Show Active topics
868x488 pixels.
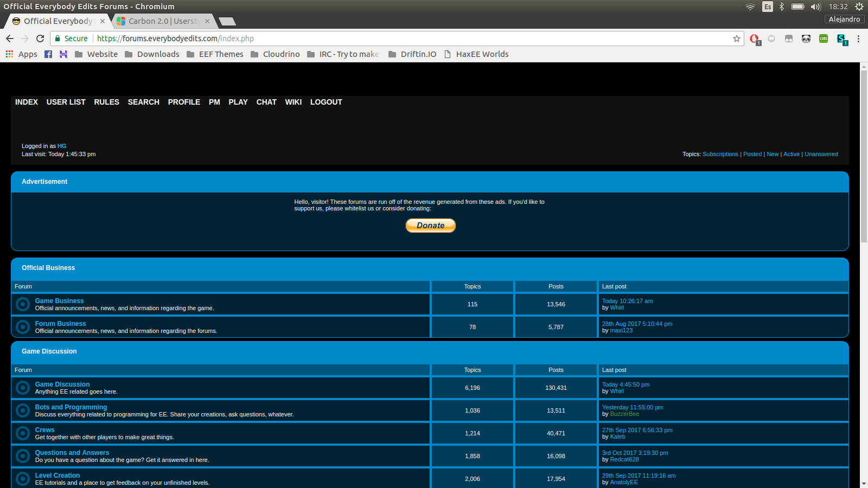pos(792,154)
